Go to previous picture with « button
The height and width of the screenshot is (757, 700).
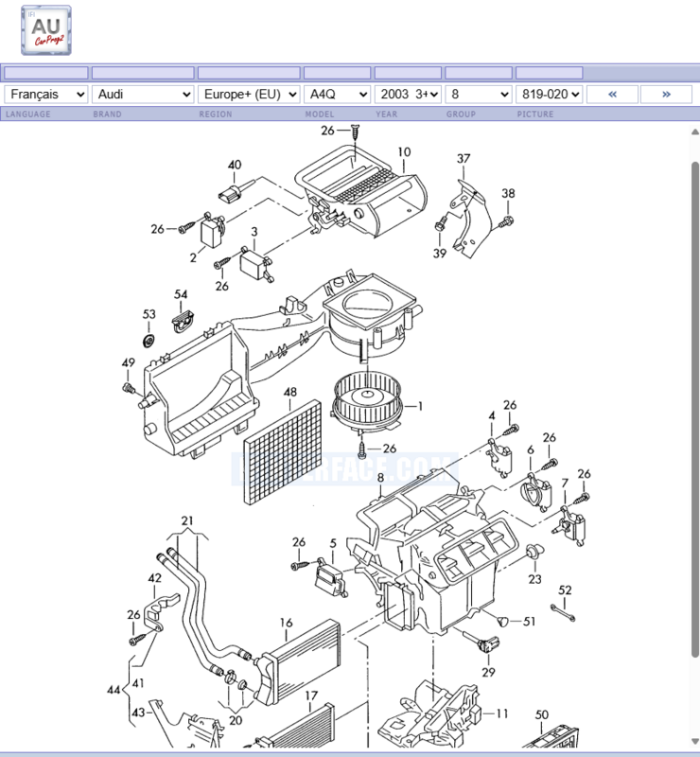tap(612, 94)
